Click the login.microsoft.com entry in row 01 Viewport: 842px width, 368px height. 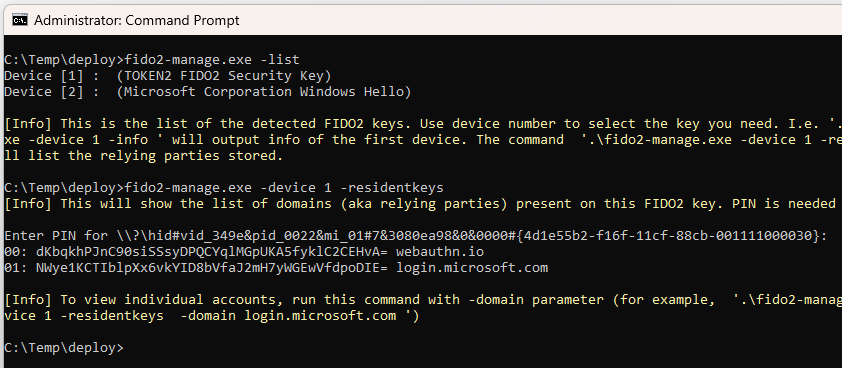[472, 268]
